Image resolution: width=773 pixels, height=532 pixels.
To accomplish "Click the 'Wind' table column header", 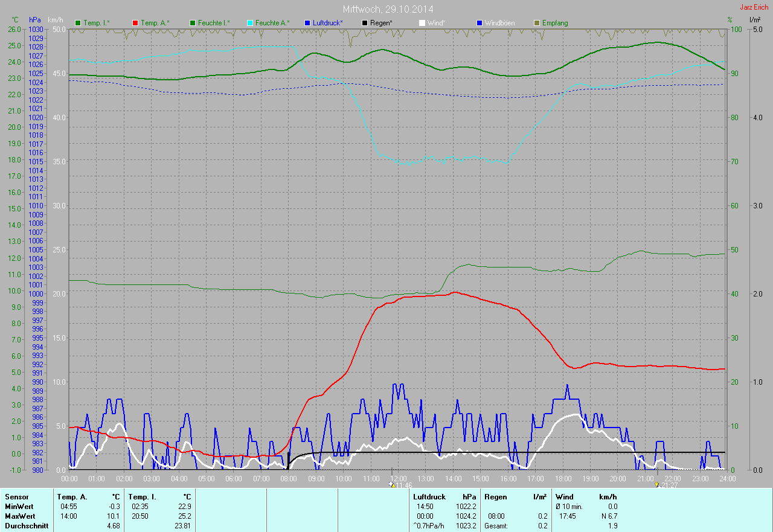I will (x=565, y=497).
